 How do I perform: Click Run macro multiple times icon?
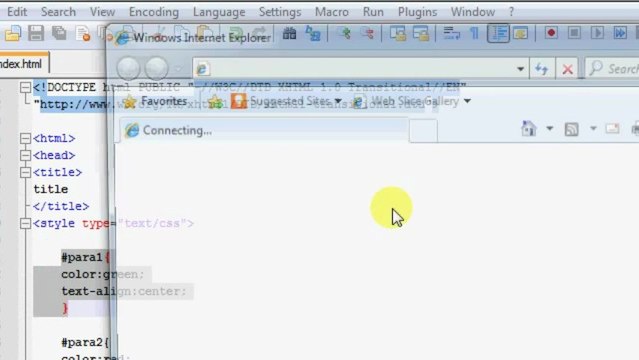621,33
